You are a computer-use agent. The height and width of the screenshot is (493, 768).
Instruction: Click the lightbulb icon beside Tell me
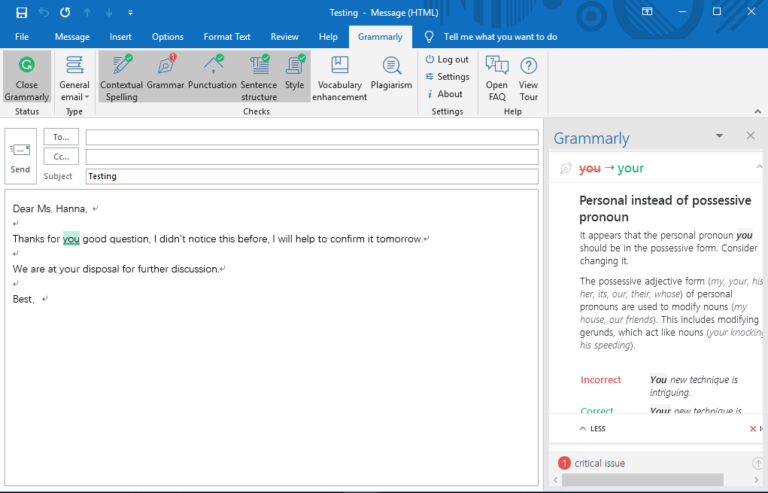click(x=429, y=37)
